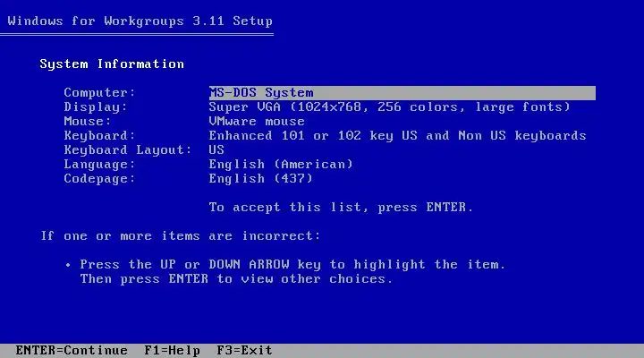The height and width of the screenshot is (358, 644).
Task: Click ENTER=Continue in the status bar
Action: pyautogui.click(x=72, y=351)
